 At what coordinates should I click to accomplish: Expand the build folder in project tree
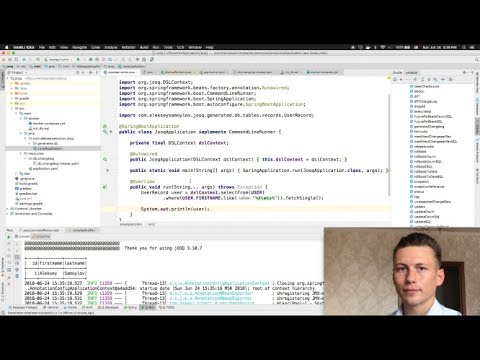[12, 93]
